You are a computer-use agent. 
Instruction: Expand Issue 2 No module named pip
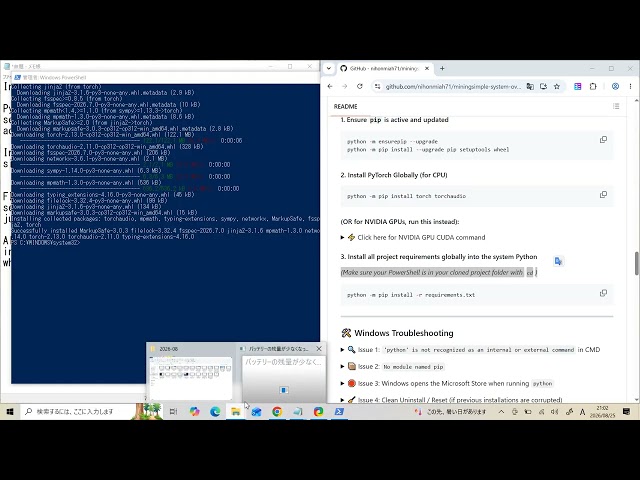393,367
